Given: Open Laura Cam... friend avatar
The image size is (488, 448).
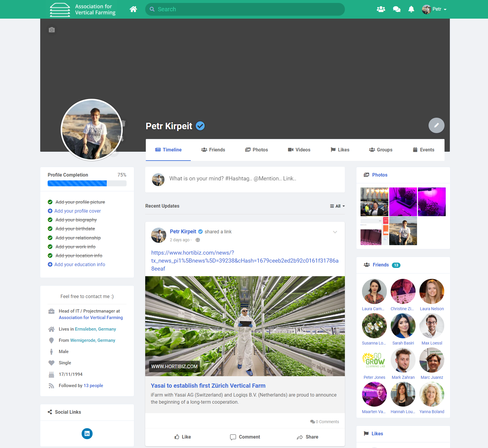Looking at the screenshot, I should 374,292.
